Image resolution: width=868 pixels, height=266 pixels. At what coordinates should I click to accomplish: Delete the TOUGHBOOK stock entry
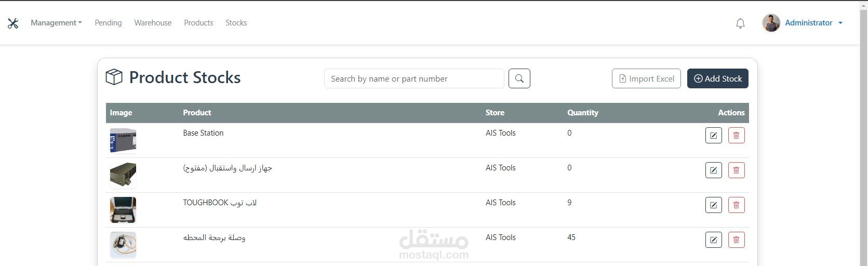coord(736,205)
